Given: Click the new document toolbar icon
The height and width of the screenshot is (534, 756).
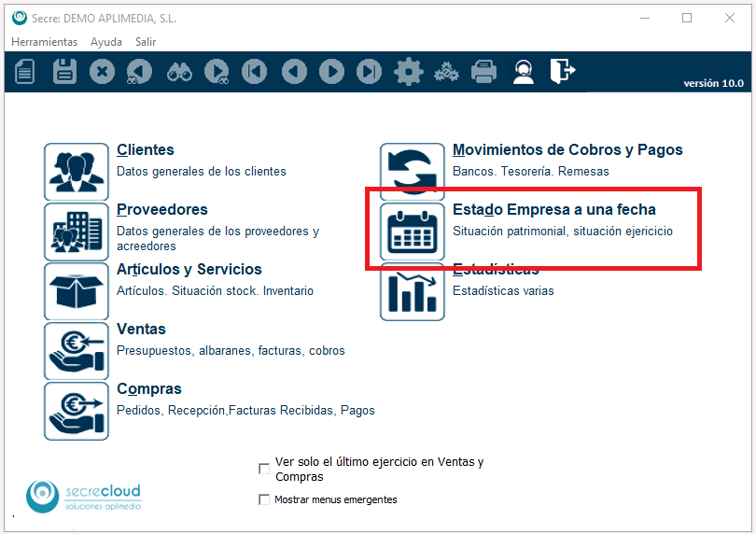Looking at the screenshot, I should click(25, 71).
